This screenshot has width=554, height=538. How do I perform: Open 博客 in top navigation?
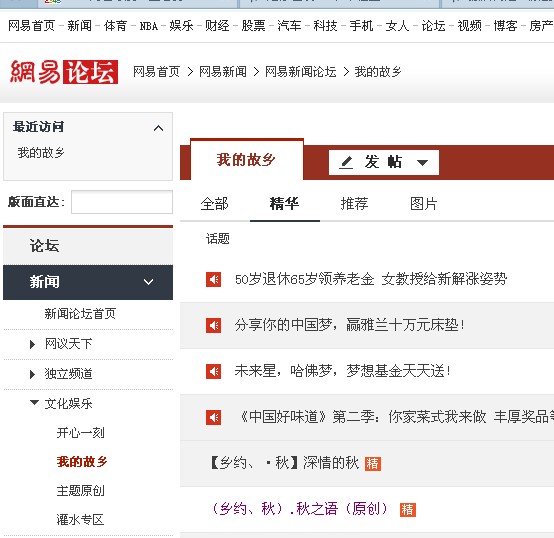click(506, 26)
